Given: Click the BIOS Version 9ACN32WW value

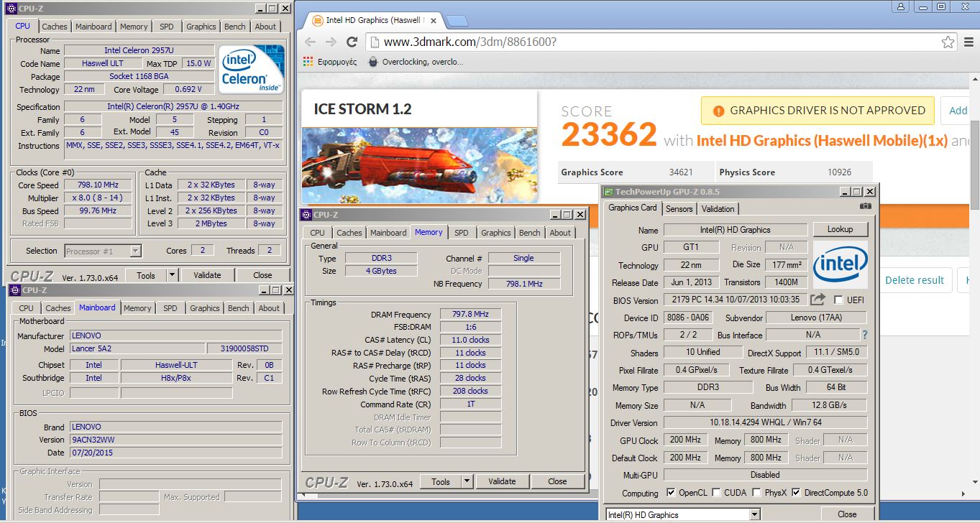Looking at the screenshot, I should (x=175, y=440).
